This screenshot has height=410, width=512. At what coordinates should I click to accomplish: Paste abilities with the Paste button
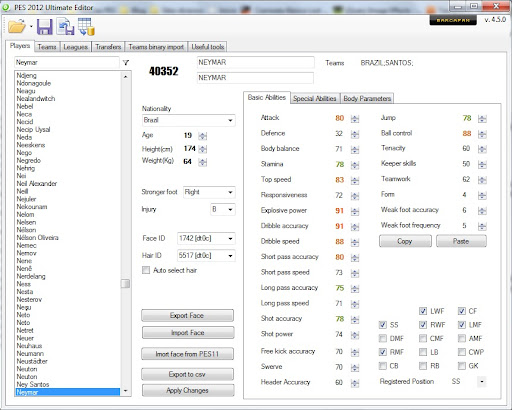[461, 241]
